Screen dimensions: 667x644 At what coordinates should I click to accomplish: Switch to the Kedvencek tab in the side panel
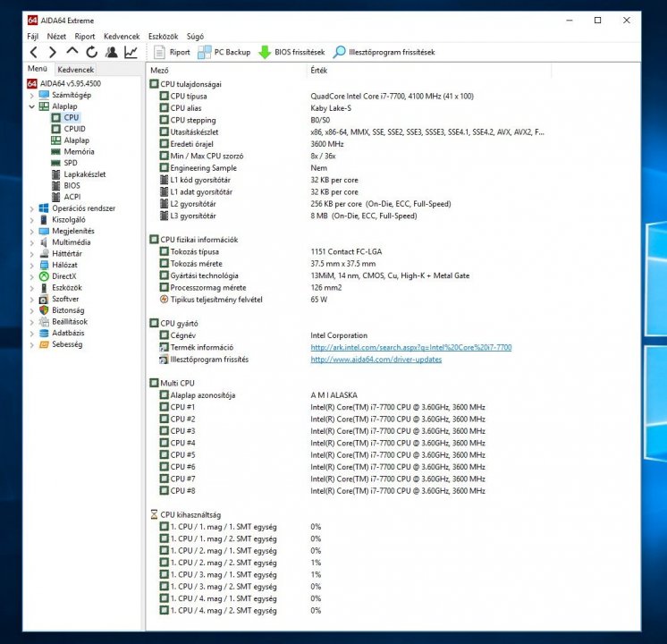click(76, 70)
